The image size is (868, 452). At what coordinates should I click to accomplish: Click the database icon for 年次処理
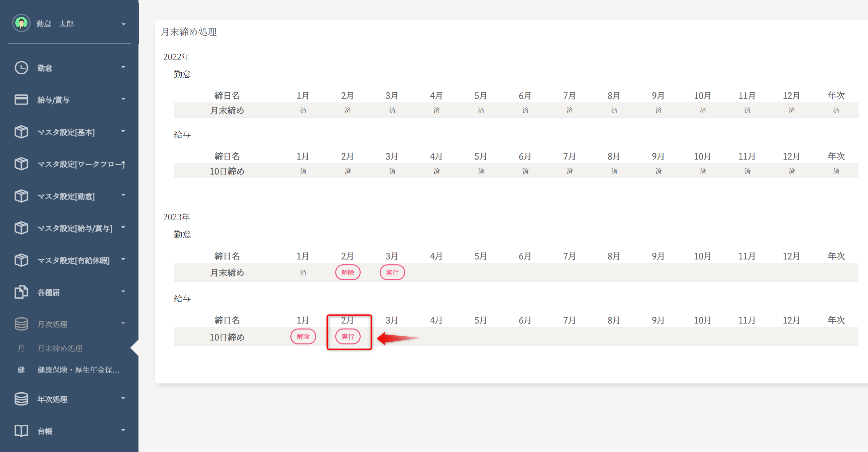[x=21, y=399]
